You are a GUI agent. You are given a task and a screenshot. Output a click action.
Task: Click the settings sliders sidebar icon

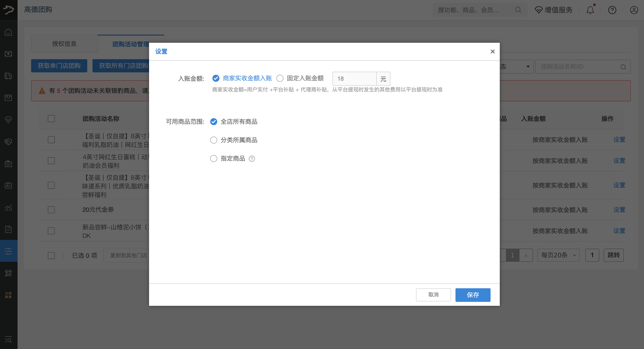pyautogui.click(x=8, y=251)
